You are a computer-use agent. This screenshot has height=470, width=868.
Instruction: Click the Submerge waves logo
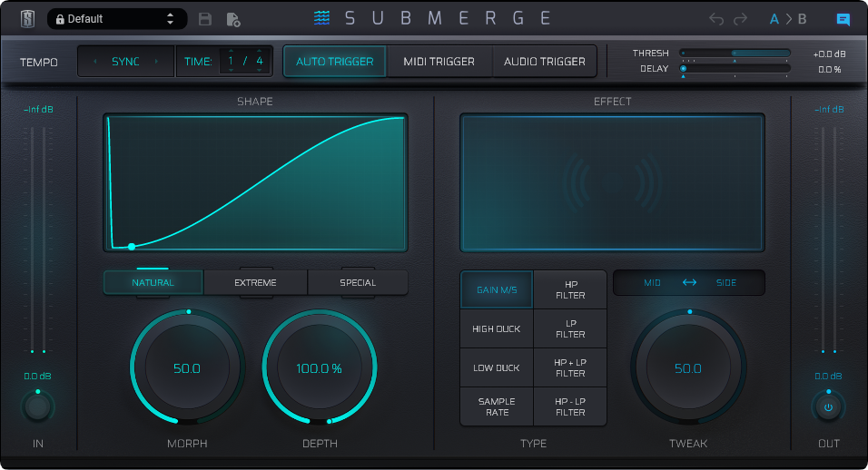point(321,18)
